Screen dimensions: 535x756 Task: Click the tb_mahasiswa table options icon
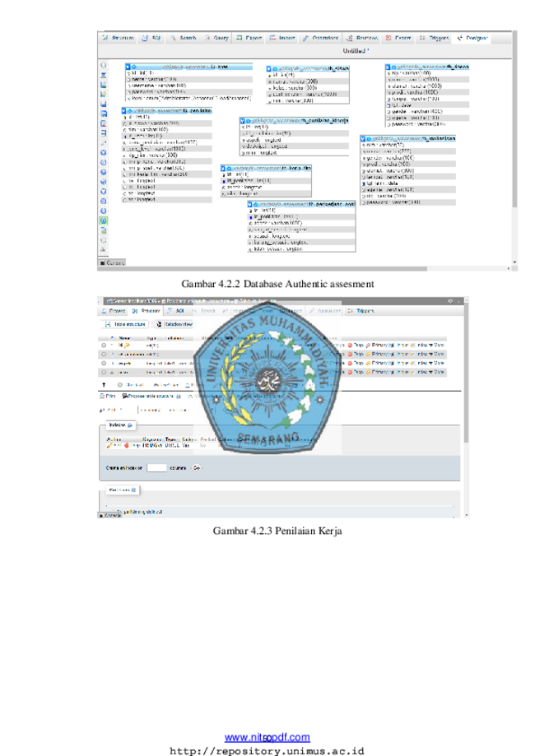click(x=369, y=138)
